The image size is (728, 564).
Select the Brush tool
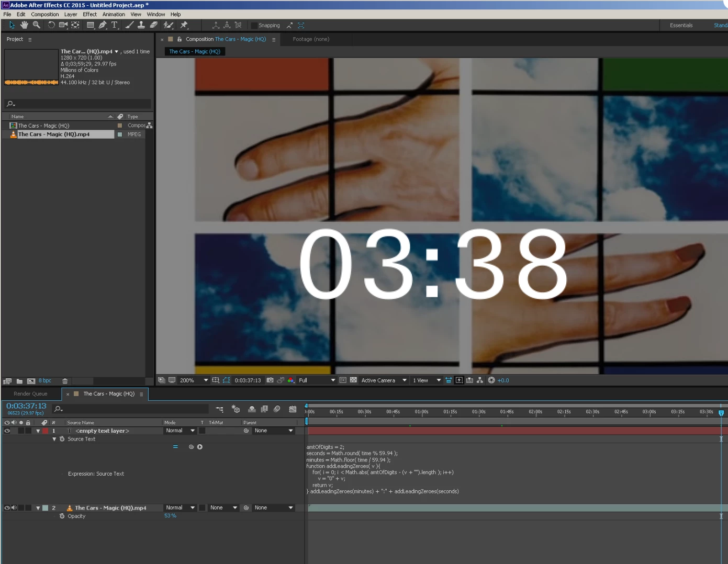pos(129,25)
